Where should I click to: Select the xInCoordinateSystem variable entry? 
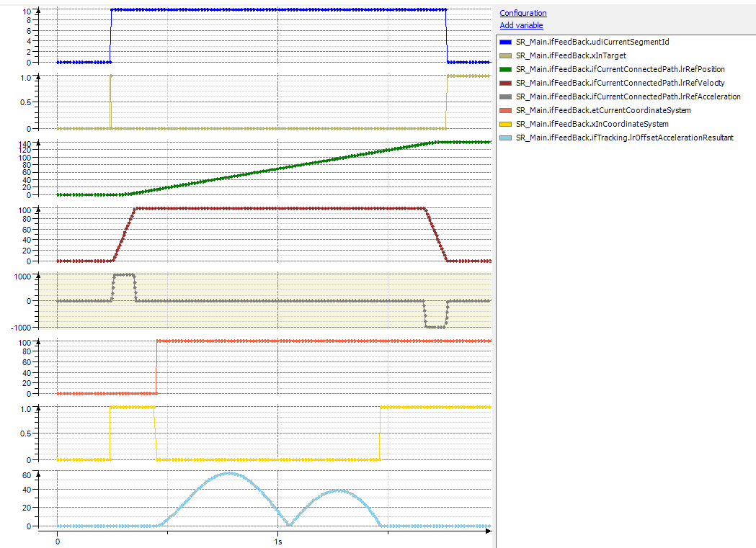[x=592, y=124]
